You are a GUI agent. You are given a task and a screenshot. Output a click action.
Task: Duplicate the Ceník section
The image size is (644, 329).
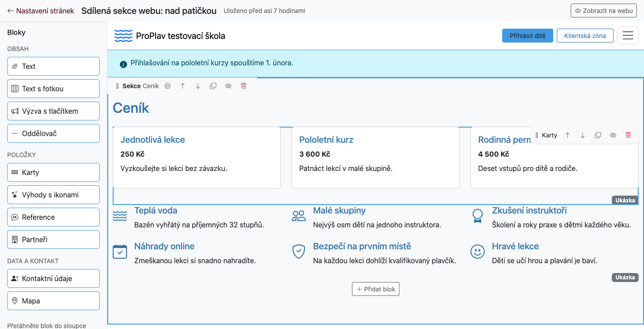click(x=213, y=86)
